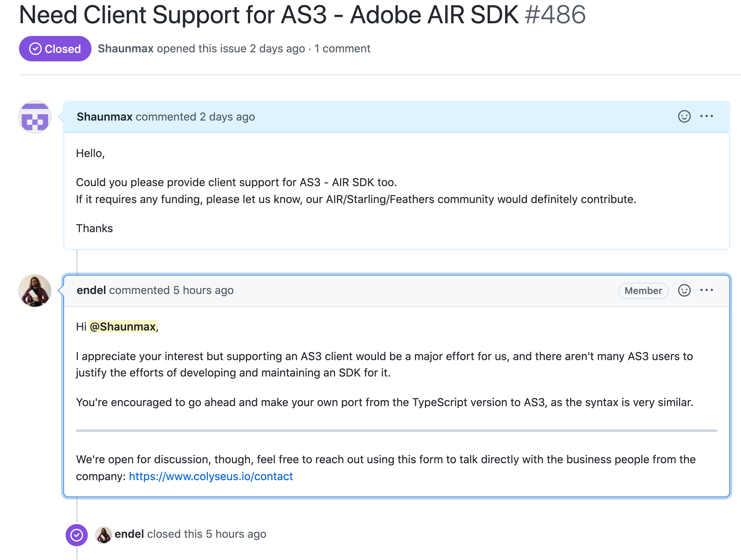Click the checkmark icon inside the Closed badge
This screenshot has height=560, width=741.
[35, 49]
